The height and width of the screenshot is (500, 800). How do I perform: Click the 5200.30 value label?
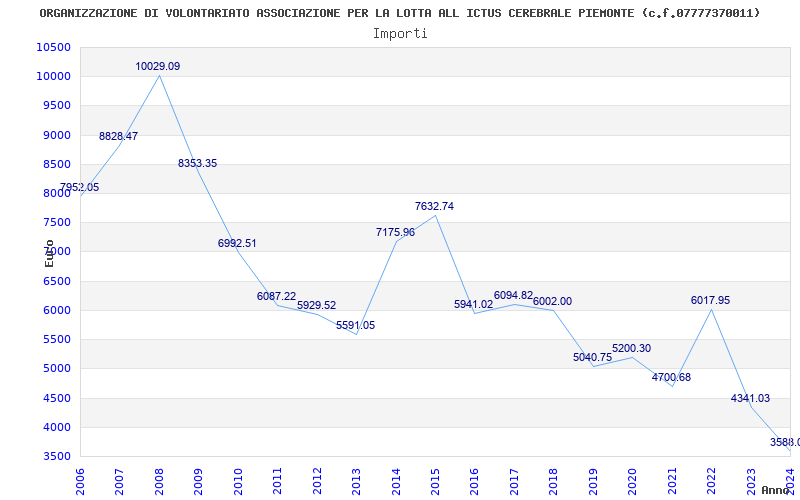click(x=632, y=348)
